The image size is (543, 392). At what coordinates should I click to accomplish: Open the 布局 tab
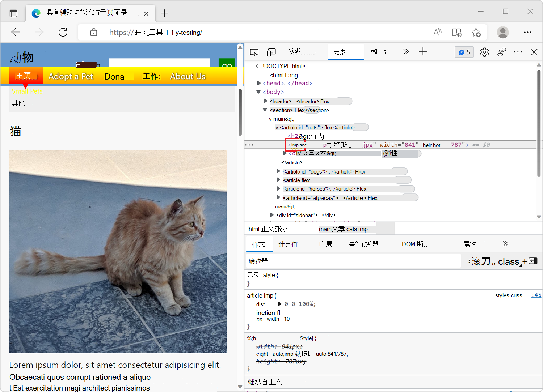(x=326, y=244)
